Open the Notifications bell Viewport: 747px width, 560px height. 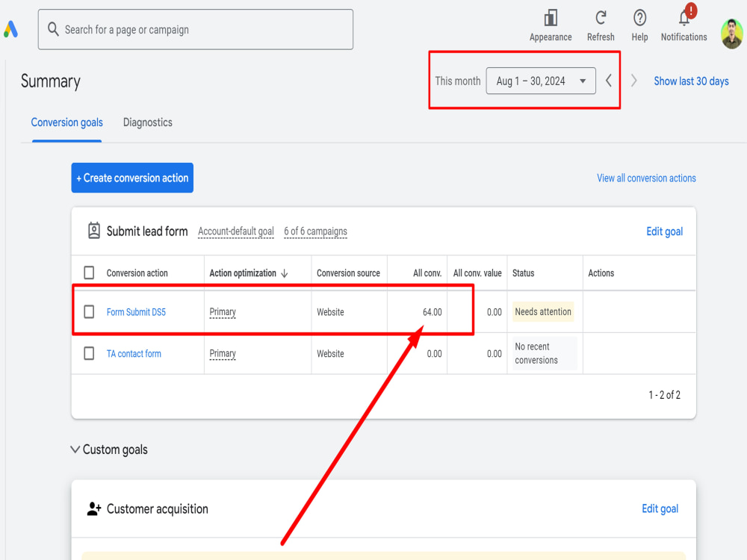click(x=684, y=18)
